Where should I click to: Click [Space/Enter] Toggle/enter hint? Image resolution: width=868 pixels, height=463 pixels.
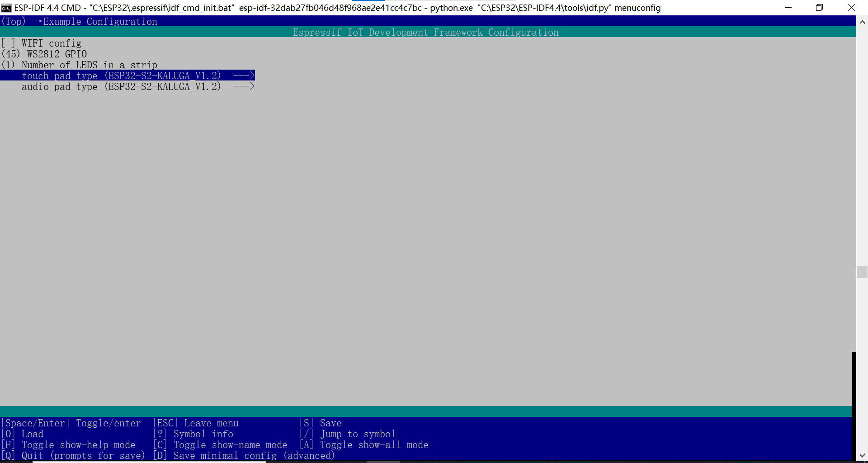pyautogui.click(x=71, y=423)
